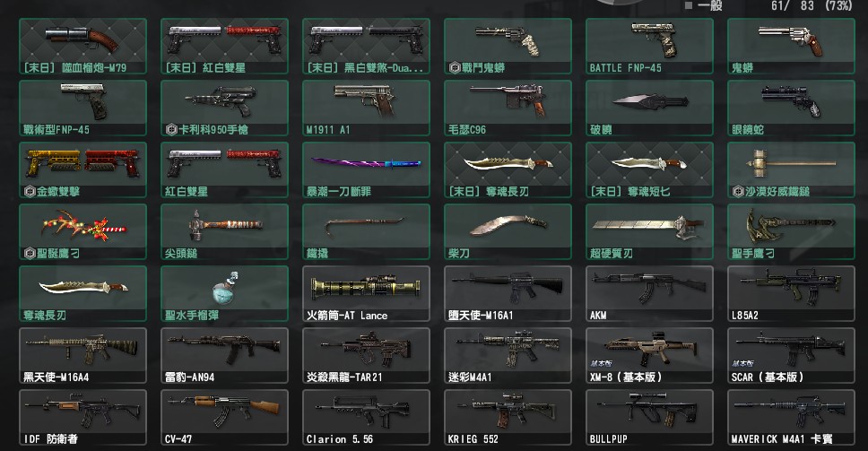Select the 聖水手榴彈 grenade item
868x451 pixels.
point(224,294)
